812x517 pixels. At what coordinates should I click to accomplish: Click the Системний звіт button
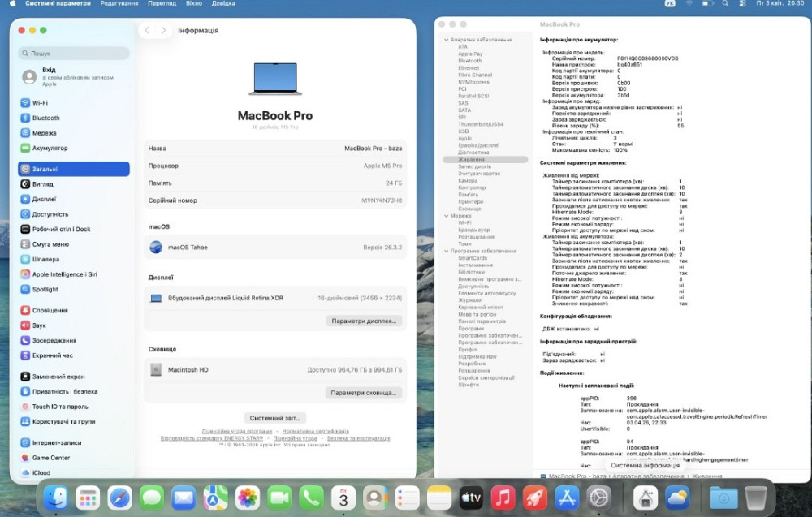tap(275, 418)
